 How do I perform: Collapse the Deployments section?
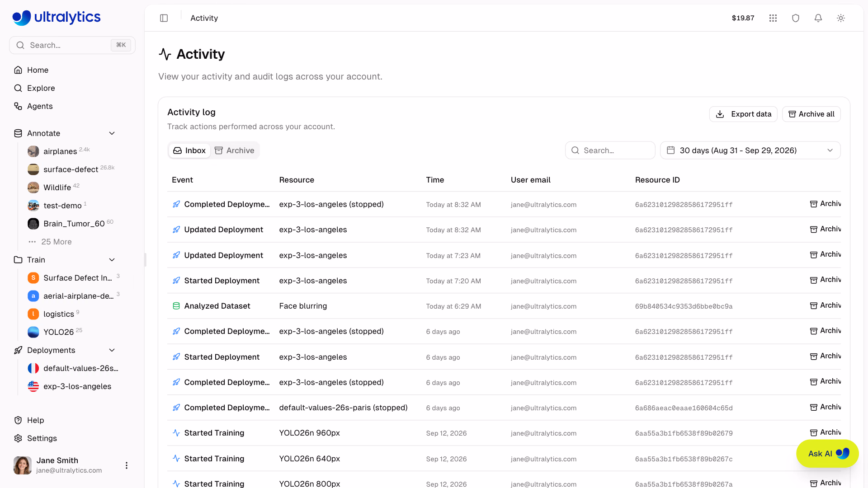pos(112,350)
